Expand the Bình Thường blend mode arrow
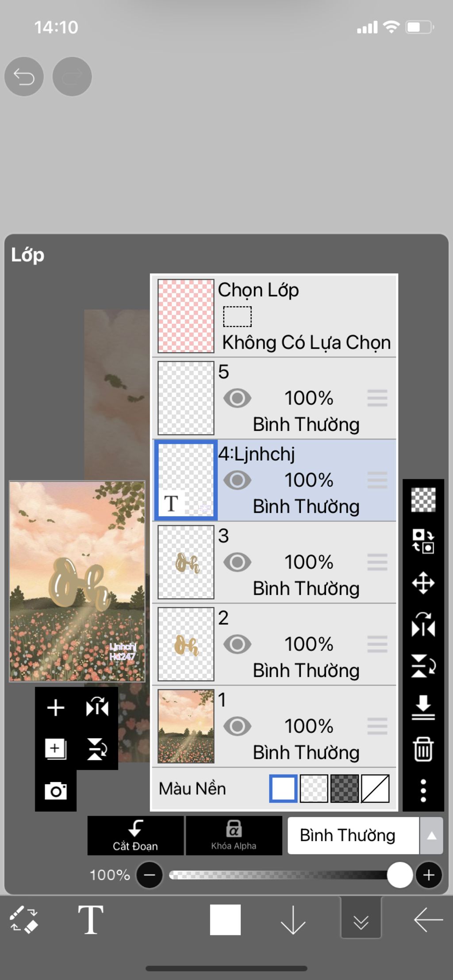453x980 pixels. pos(431,835)
